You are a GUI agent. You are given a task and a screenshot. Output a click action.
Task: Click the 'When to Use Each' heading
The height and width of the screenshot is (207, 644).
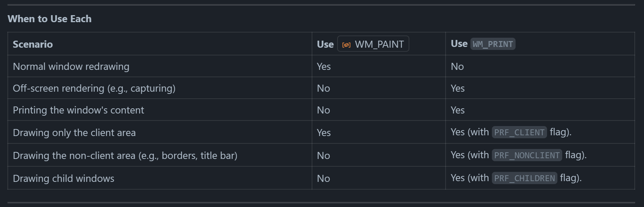[50, 19]
